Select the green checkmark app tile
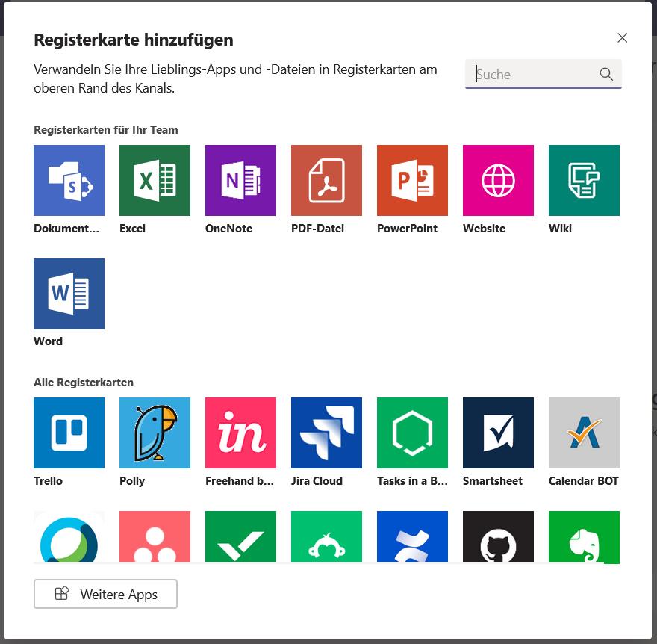 click(x=240, y=536)
